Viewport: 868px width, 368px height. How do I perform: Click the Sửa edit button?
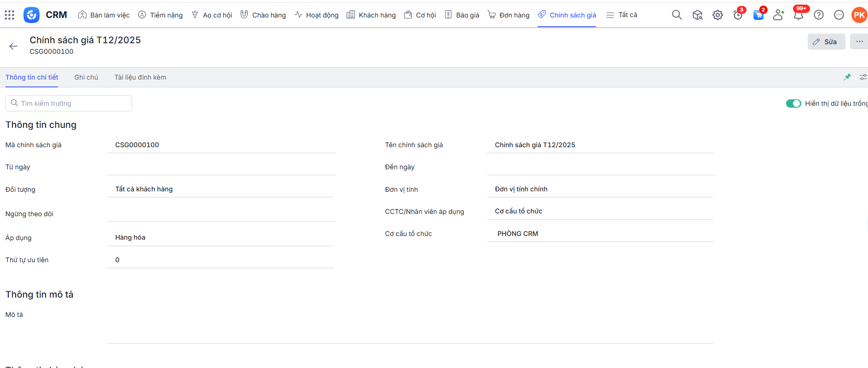coord(826,42)
